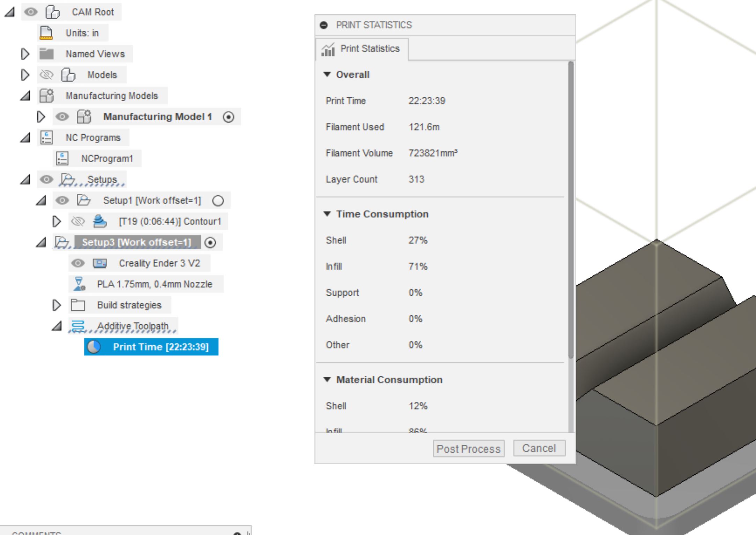Image resolution: width=756 pixels, height=535 pixels.
Task: Click the Setup3 active radio button
Action: pos(210,242)
